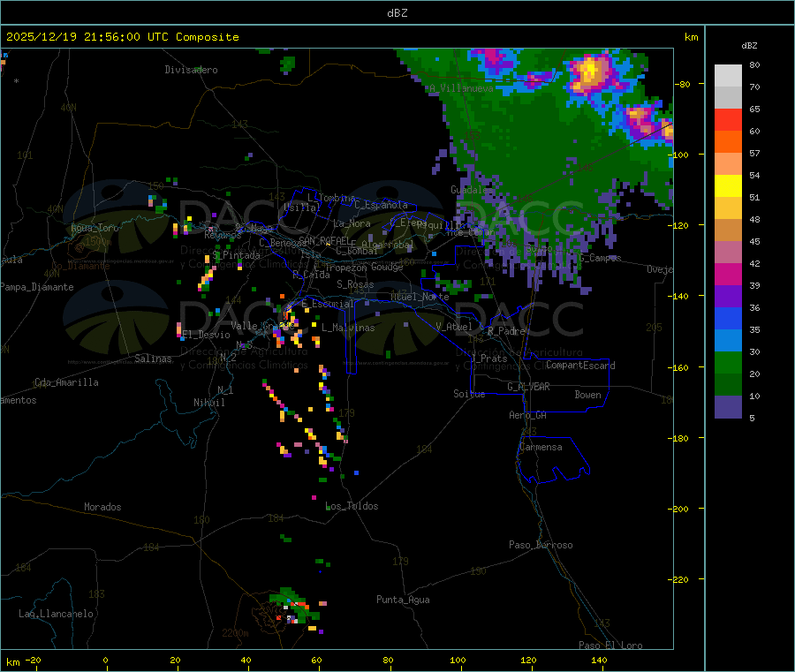Screen dimensions: 795x672
Task: Click the red 60–65 dBZ legend swatch
Action: click(x=728, y=119)
